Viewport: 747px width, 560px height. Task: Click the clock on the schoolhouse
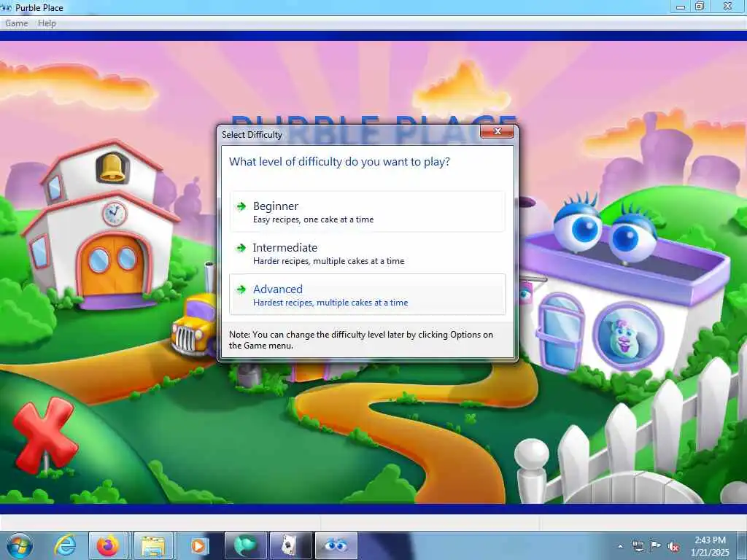point(114,214)
